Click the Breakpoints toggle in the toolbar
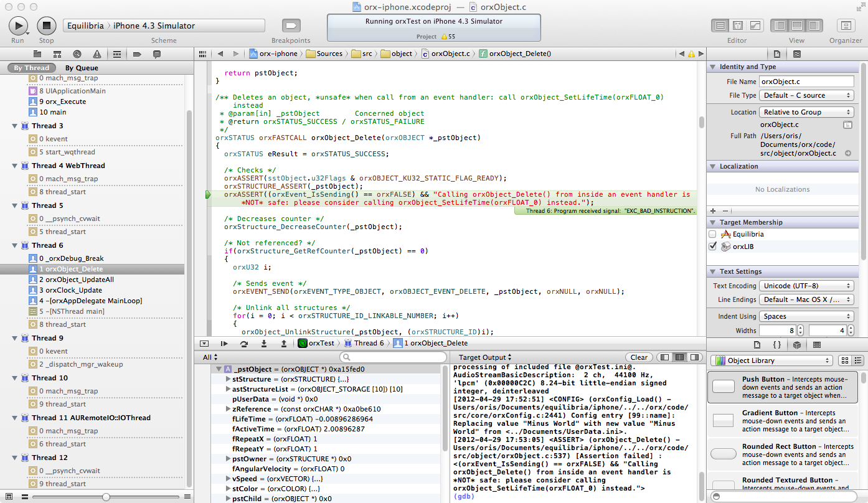This screenshot has height=503, width=868. (x=291, y=26)
